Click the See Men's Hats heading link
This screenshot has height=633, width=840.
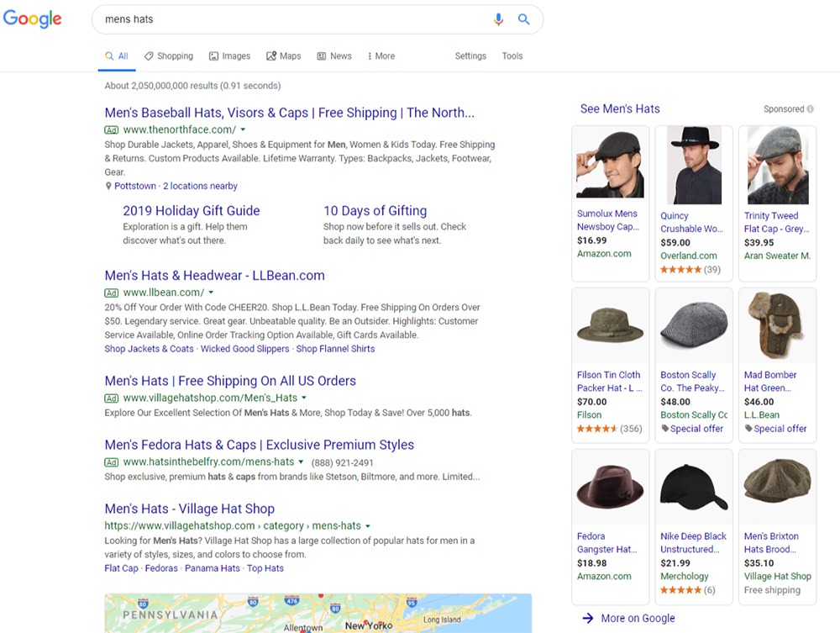[620, 108]
